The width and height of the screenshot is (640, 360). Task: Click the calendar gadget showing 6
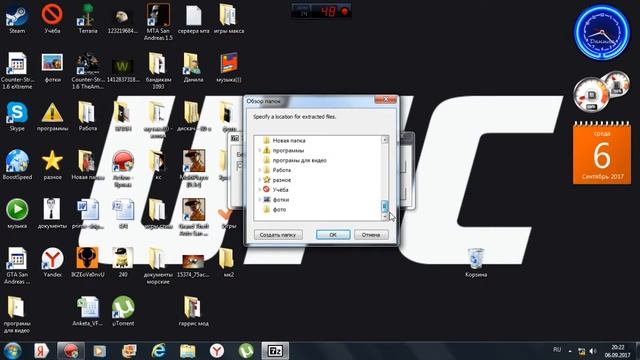pyautogui.click(x=602, y=153)
